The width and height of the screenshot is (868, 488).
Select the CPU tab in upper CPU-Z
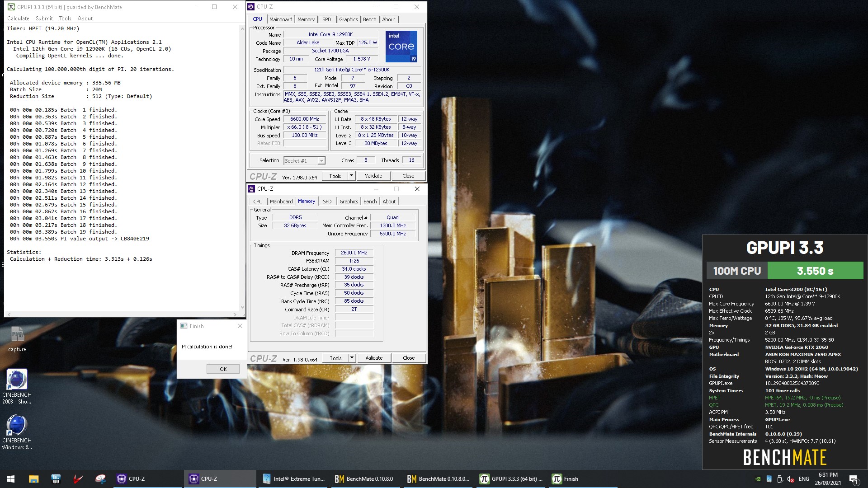coord(257,19)
